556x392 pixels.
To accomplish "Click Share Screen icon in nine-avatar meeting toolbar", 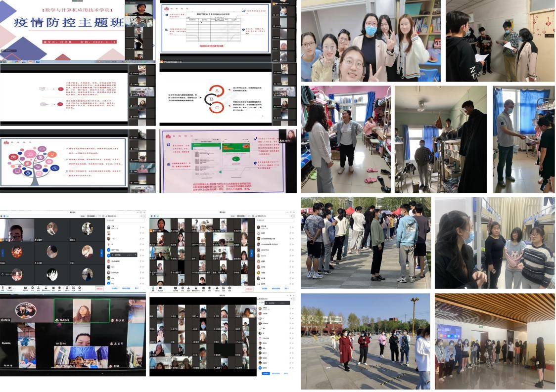I will (24, 288).
